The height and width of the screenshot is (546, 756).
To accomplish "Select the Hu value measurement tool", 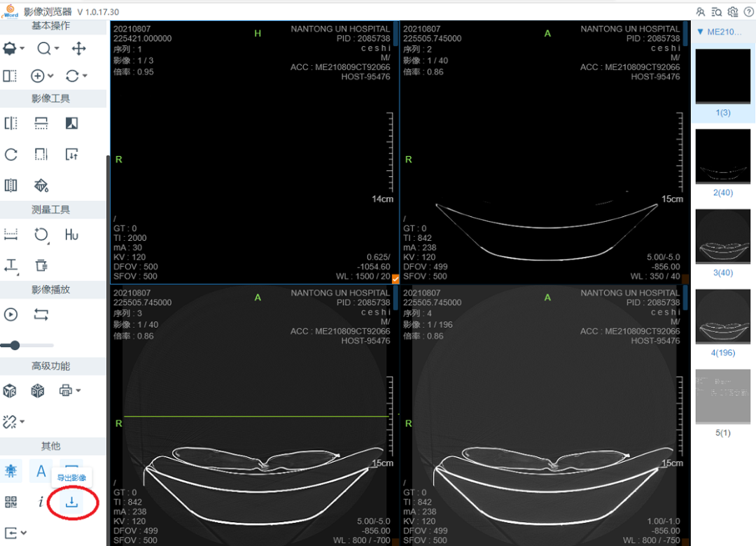I will click(72, 235).
